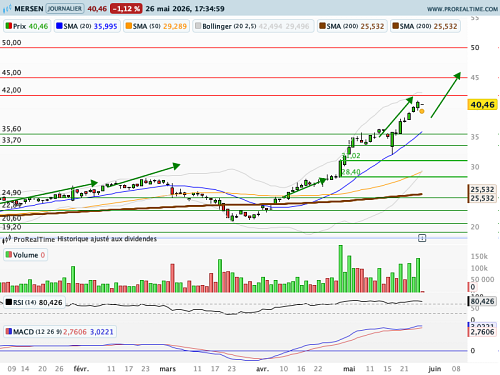Screen dimensions: 500x375
Task: Click the 42,00 resistance level label
Action: tap(11, 90)
